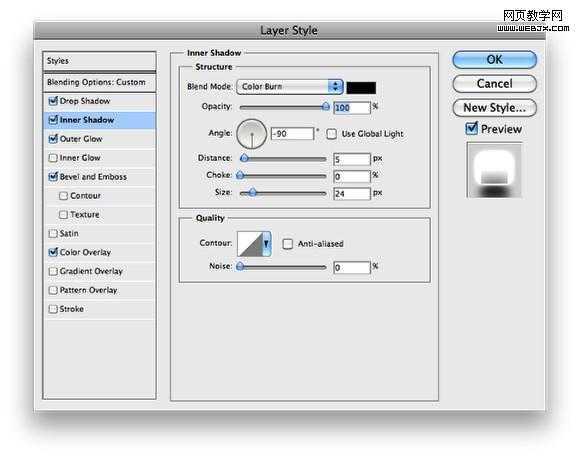
Task: Click the Noise value field
Action: coord(352,267)
